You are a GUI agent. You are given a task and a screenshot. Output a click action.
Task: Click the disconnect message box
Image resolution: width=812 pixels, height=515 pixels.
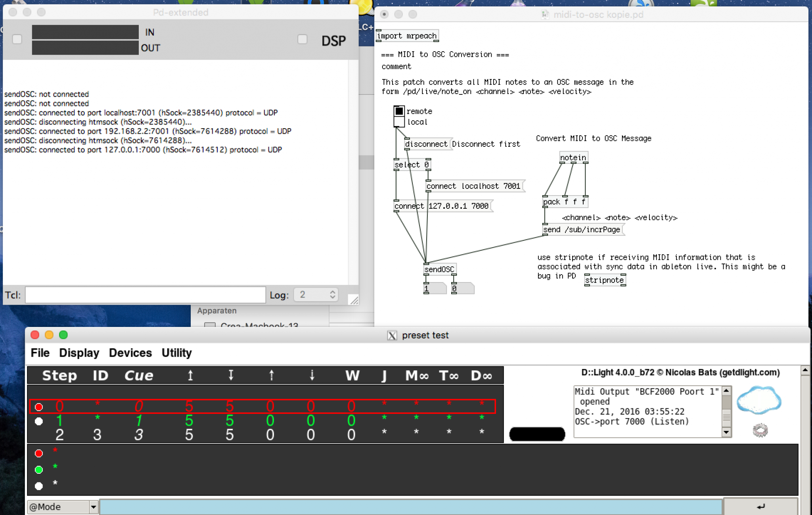426,144
